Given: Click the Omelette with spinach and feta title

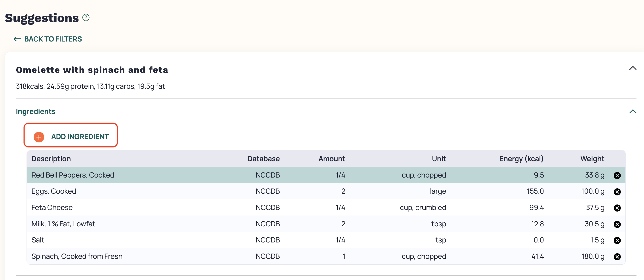Looking at the screenshot, I should pyautogui.click(x=92, y=70).
